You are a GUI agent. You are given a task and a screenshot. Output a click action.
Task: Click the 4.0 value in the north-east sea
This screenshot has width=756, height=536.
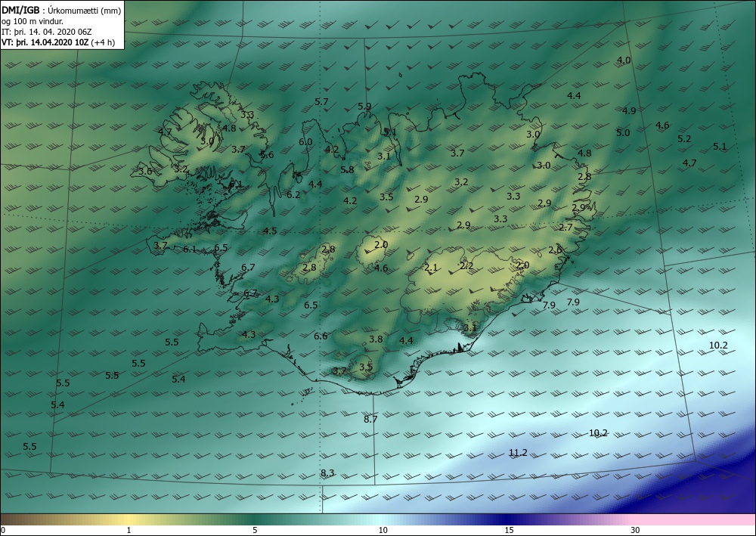[x=624, y=60]
